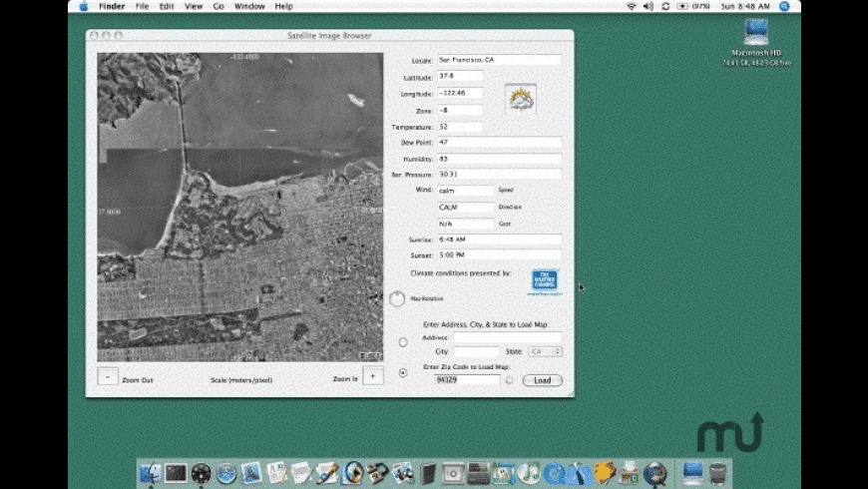Image resolution: width=868 pixels, height=489 pixels.
Task: Open the Edit menu
Action: click(x=167, y=6)
